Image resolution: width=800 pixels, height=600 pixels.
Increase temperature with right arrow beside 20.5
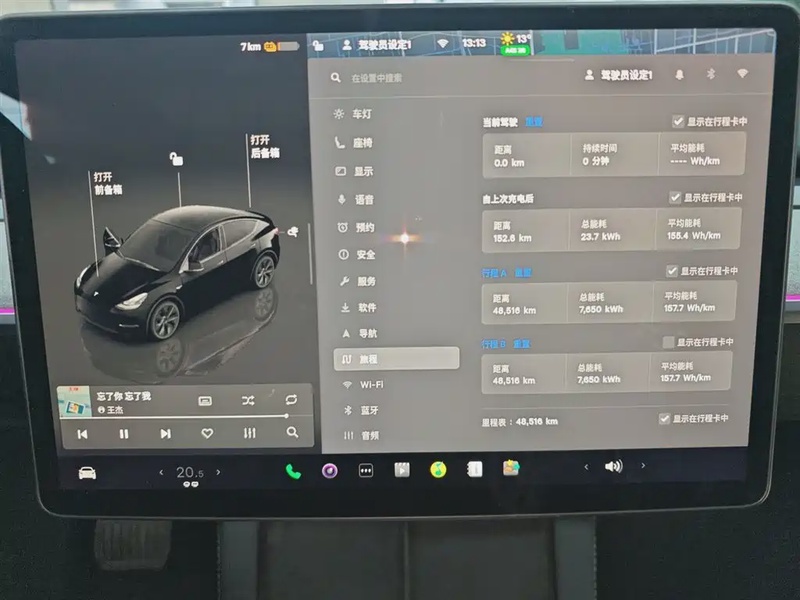pos(219,472)
